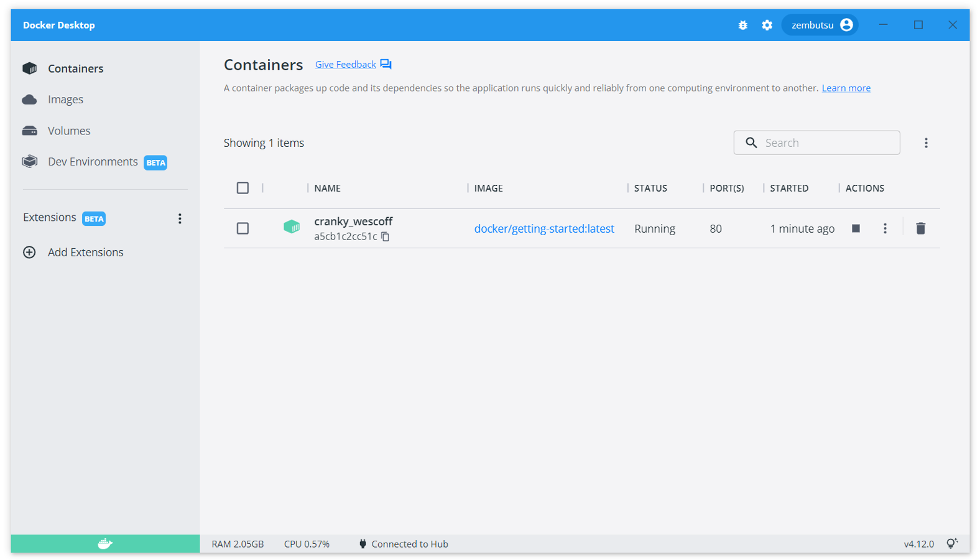Click the zembutsu account button
Screen dimensions: 980x560
[x=820, y=25]
